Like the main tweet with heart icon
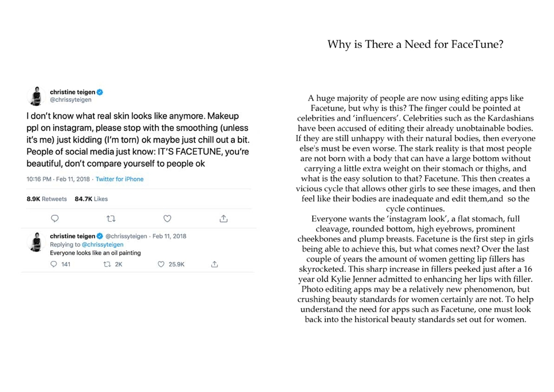The height and width of the screenshot is (392, 554). pos(167,218)
